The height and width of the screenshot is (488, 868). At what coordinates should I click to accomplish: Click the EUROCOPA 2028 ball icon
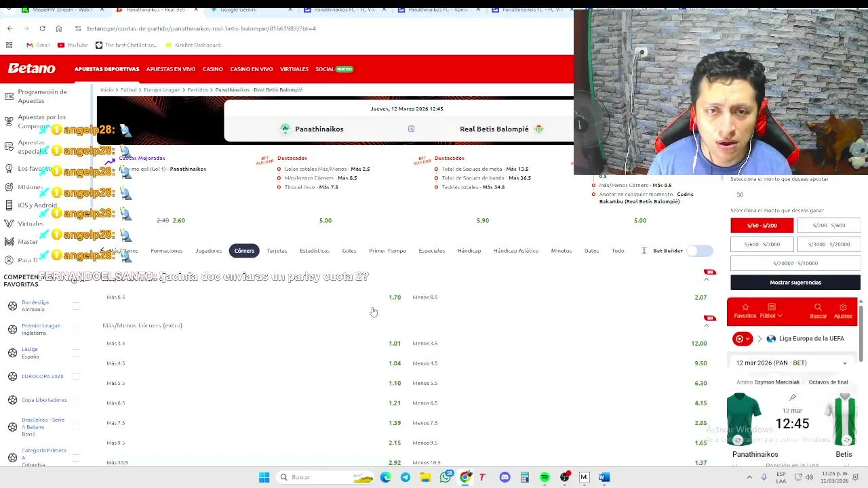tap(12, 376)
